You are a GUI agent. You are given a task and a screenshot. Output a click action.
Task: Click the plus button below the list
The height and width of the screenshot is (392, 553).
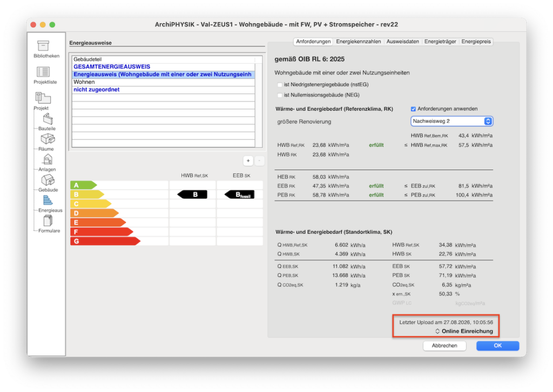(248, 161)
